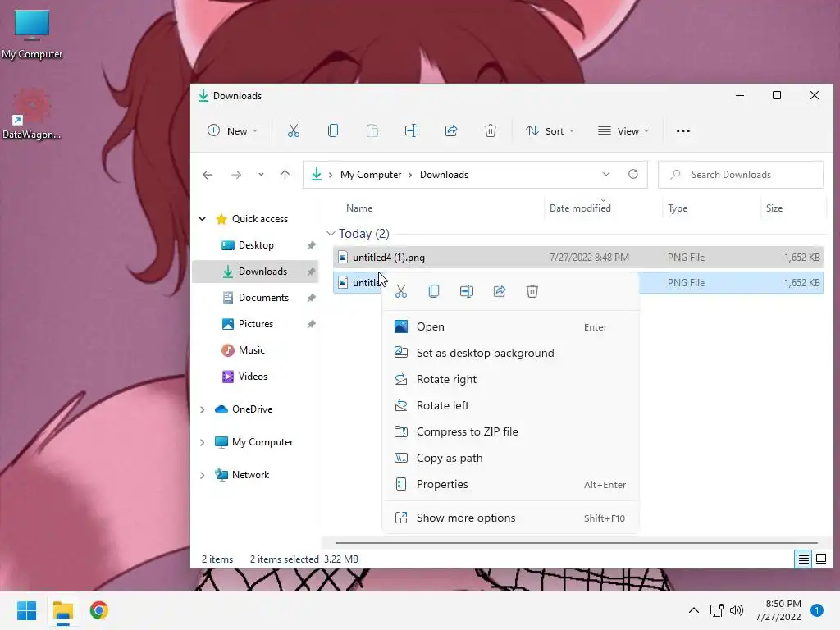
Task: Launch Google Chrome from taskbar
Action: pos(99,610)
